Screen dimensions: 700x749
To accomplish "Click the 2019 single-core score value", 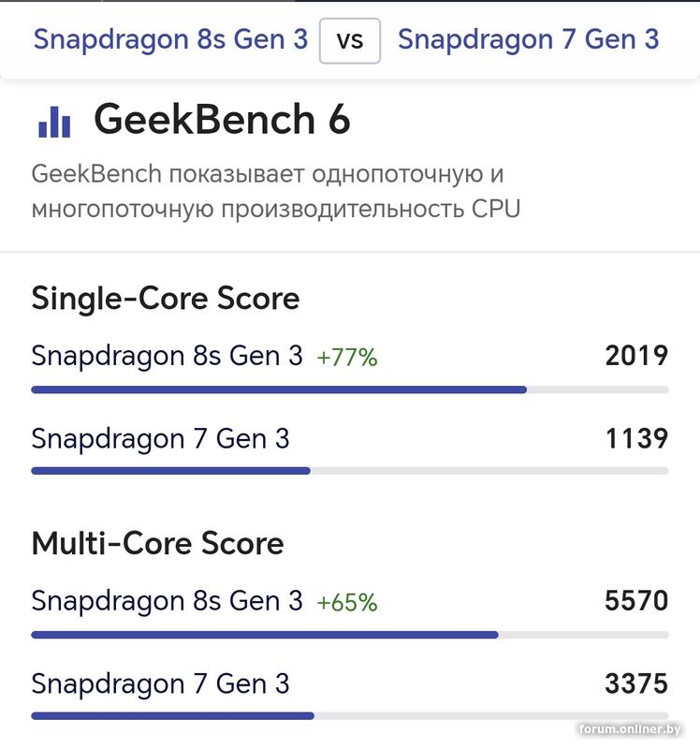I will pos(636,356).
